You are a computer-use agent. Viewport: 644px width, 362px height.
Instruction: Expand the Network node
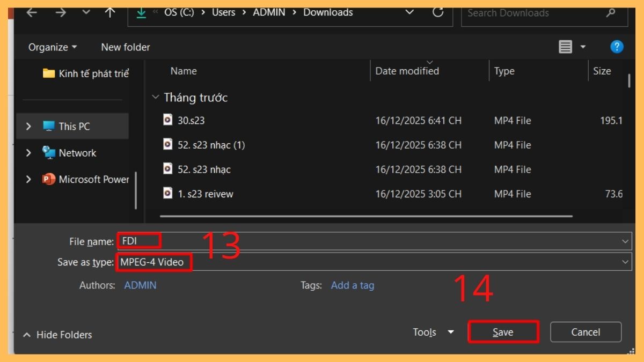(x=28, y=153)
